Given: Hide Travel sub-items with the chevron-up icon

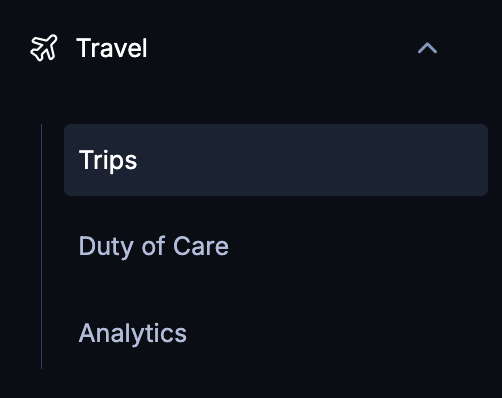Looking at the screenshot, I should point(427,48).
